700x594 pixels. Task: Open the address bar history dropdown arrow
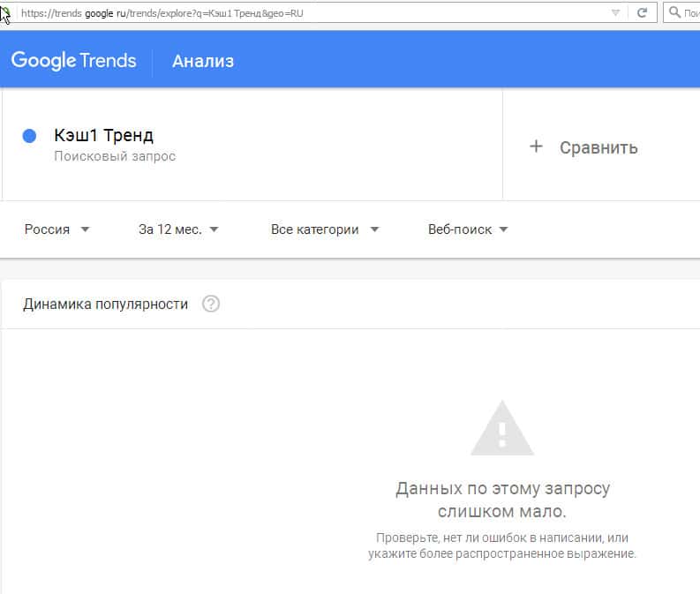tap(616, 13)
